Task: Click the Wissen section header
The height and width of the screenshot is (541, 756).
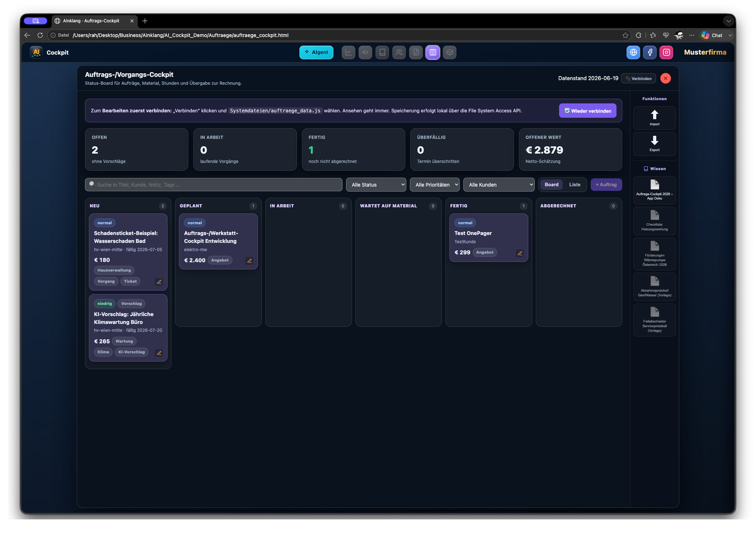Action: click(x=654, y=169)
